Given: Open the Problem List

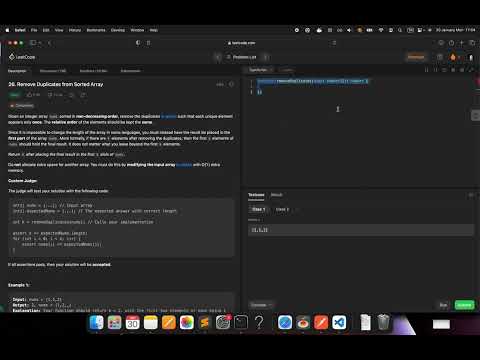Looking at the screenshot, I should pyautogui.click(x=242, y=57).
